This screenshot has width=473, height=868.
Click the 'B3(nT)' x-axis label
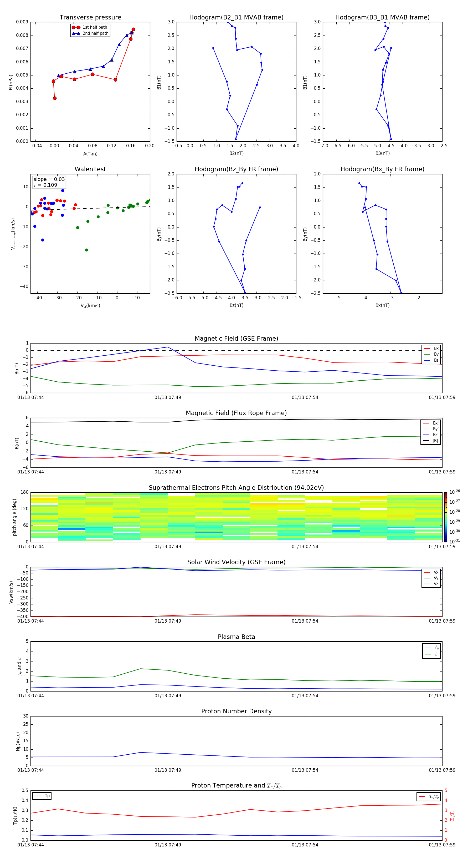[382, 153]
